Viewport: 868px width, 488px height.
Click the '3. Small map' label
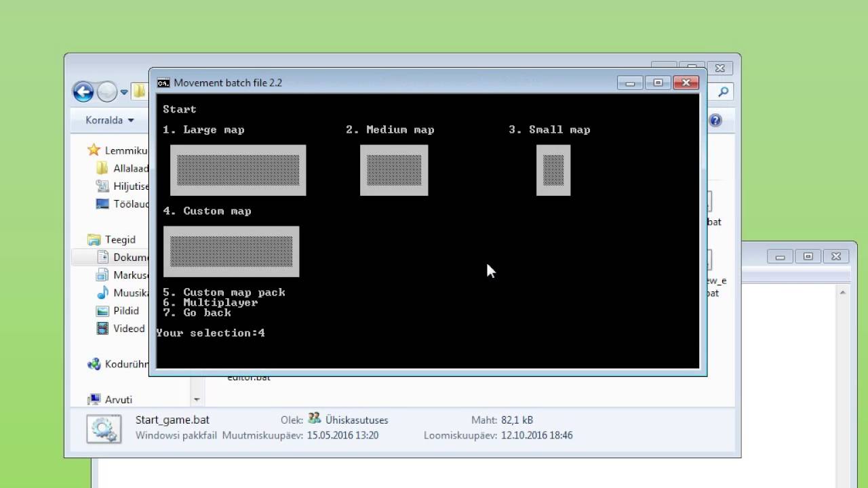tap(550, 129)
